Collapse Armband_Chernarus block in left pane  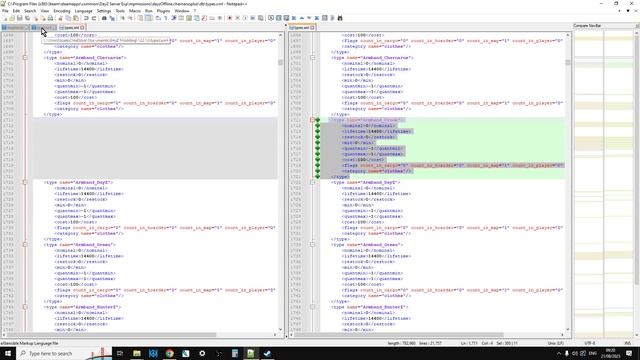click(x=25, y=58)
